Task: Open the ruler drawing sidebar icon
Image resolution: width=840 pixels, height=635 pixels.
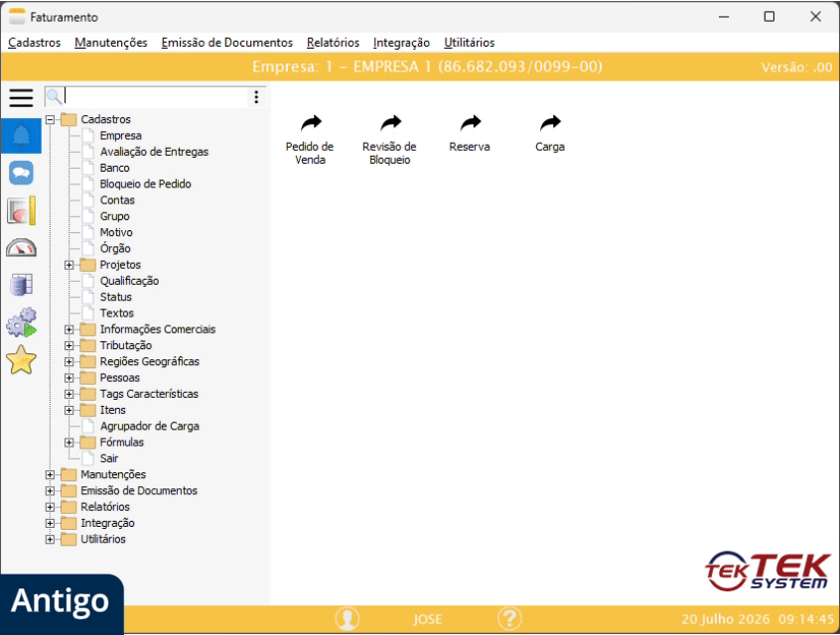Action: click(21, 210)
